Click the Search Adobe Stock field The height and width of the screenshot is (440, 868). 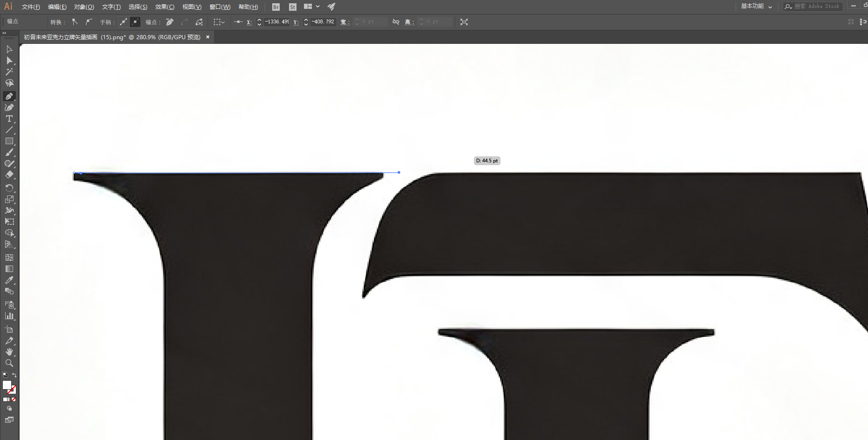coord(813,7)
